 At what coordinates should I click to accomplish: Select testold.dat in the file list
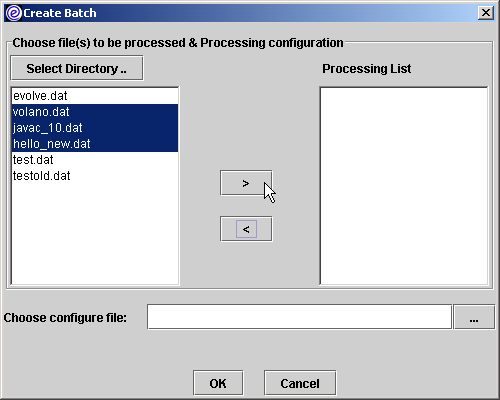[x=95, y=176]
